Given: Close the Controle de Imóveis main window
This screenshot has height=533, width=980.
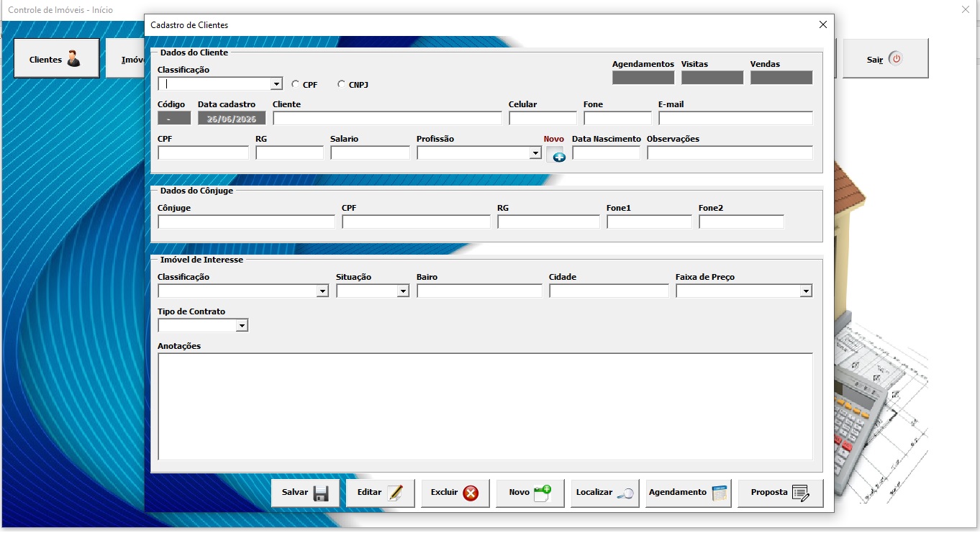Looking at the screenshot, I should [x=966, y=9].
